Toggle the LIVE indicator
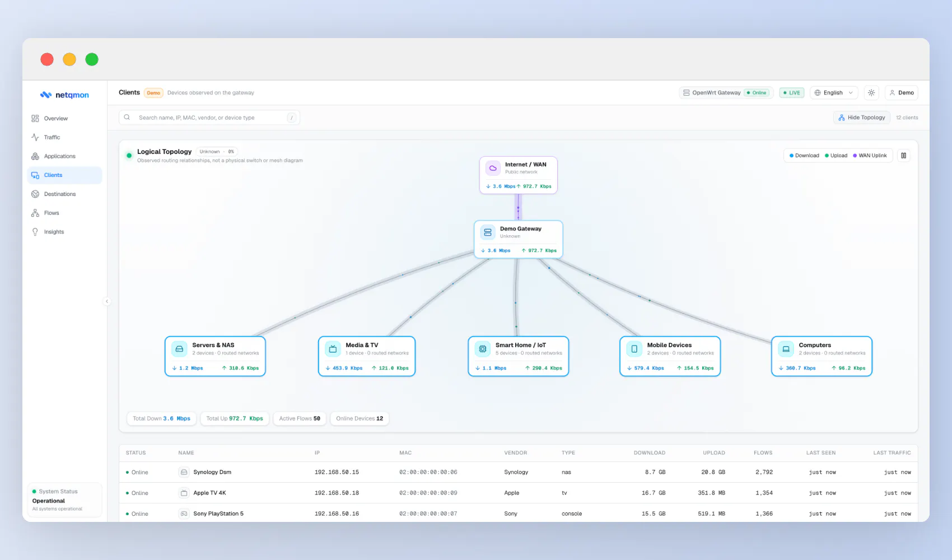Screen dimensions: 952x560 click(x=792, y=93)
